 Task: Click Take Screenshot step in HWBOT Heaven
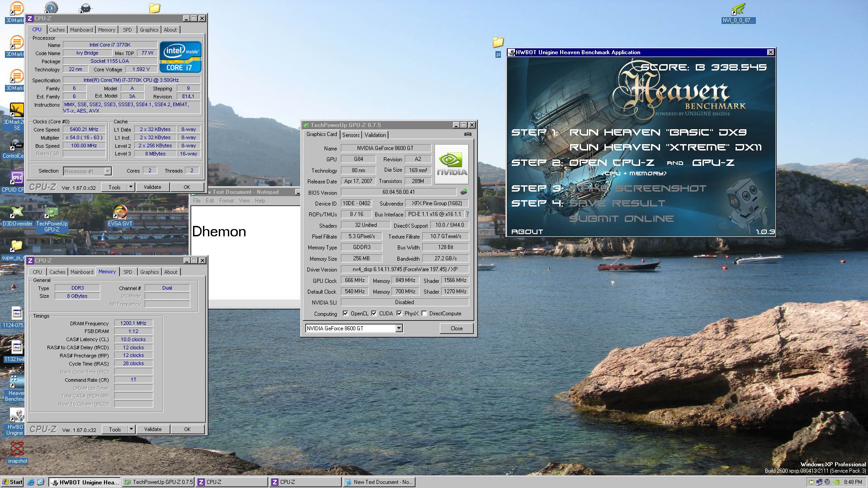637,188
